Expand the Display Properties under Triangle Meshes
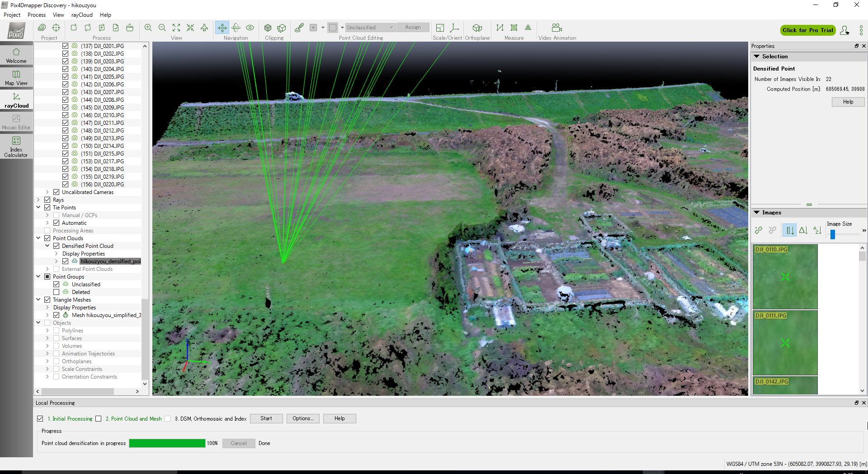Screen dimensions: 868x474 pyautogui.click(x=47, y=307)
